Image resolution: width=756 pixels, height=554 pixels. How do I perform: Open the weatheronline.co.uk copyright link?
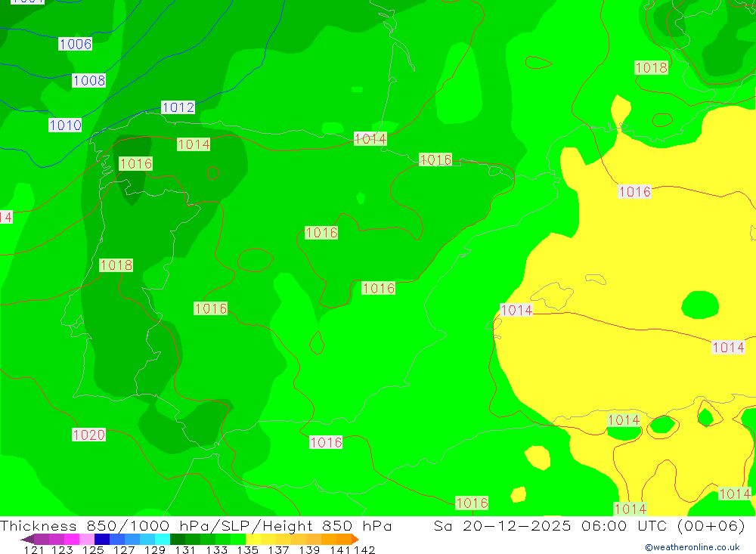(x=692, y=547)
